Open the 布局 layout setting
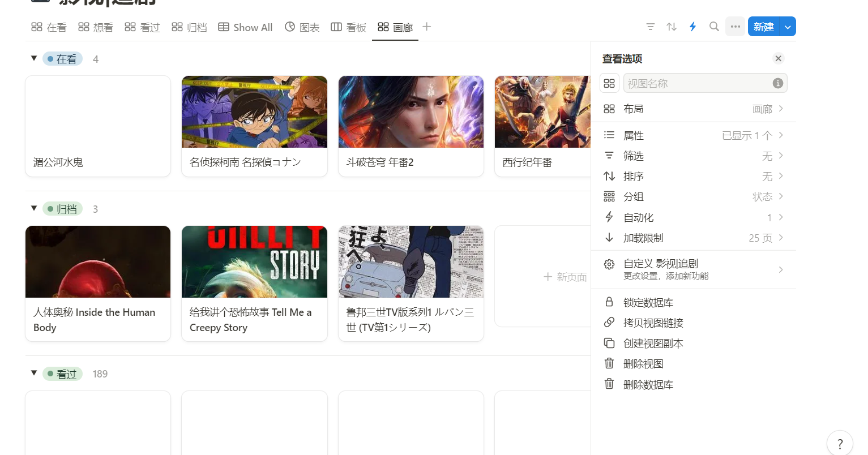Image resolution: width=868 pixels, height=455 pixels. coord(694,109)
